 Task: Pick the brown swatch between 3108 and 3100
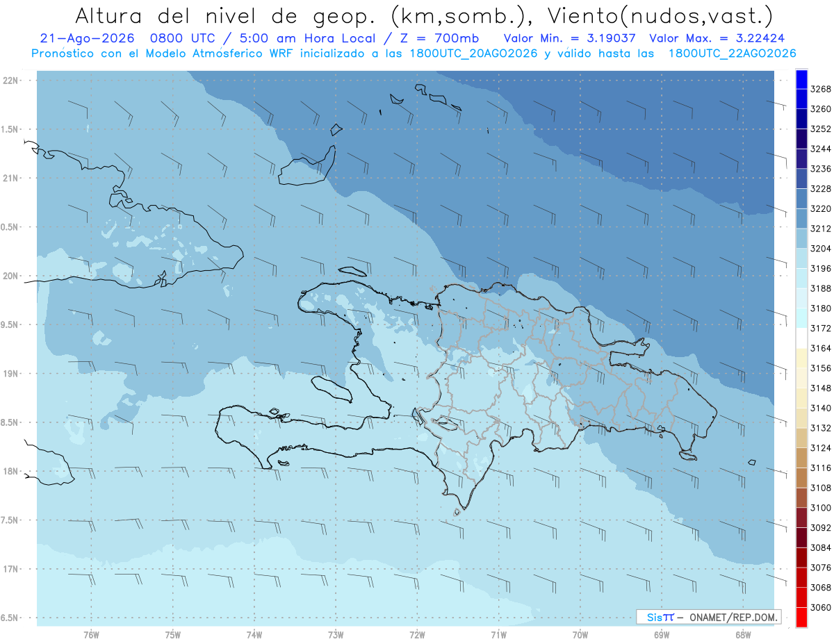801,497
